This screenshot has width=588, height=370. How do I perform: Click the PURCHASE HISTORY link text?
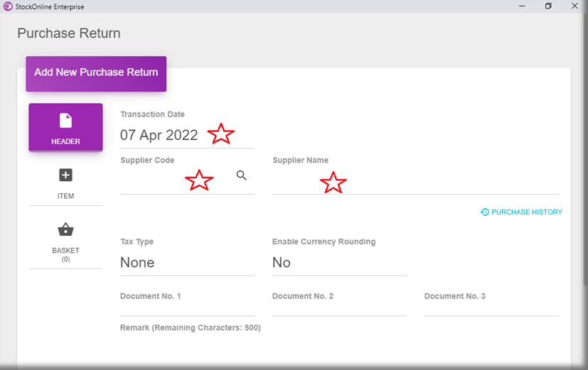click(x=526, y=212)
